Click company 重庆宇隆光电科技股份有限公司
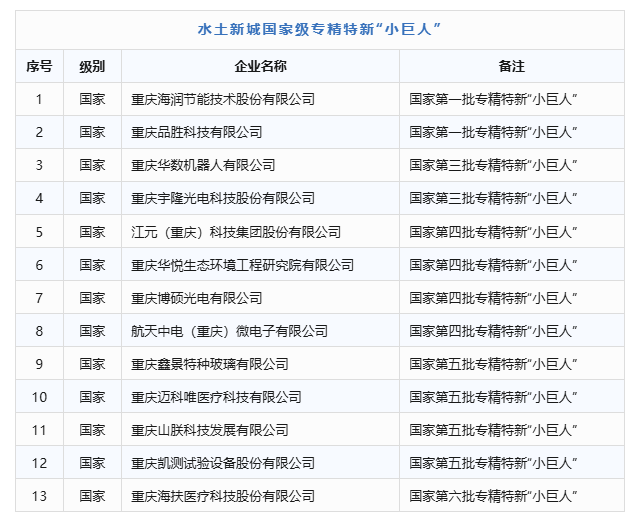Image resolution: width=639 pixels, height=521 pixels. [223, 198]
